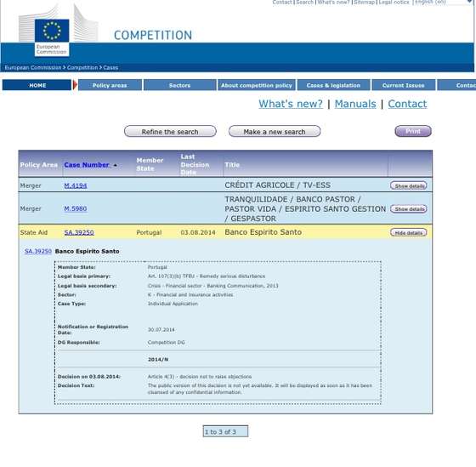This screenshot has height=467, width=476.
Task: Open Current Issues navigation tab
Action: click(404, 85)
